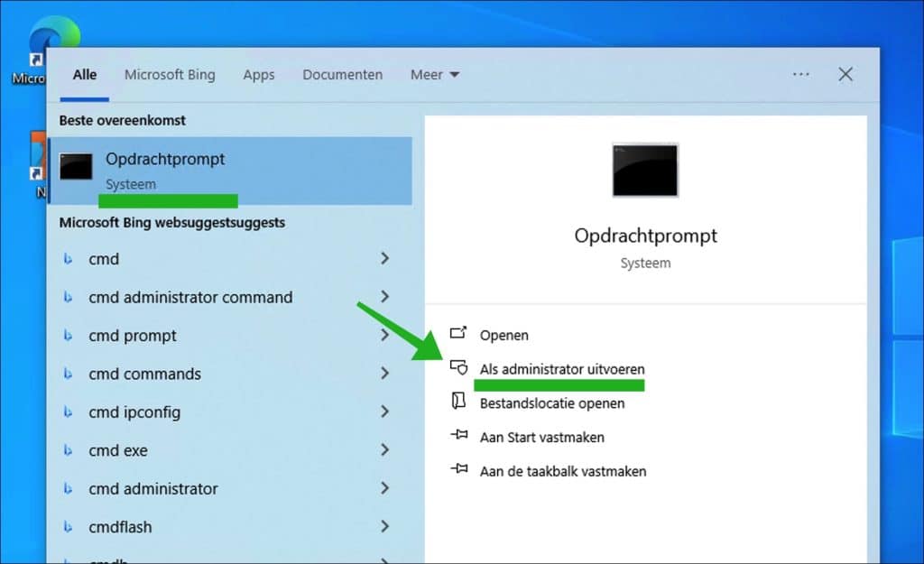Screen dimensions: 924x564
Task: Select the 'cmd prompt' web suggestion
Action: pyautogui.click(x=230, y=336)
